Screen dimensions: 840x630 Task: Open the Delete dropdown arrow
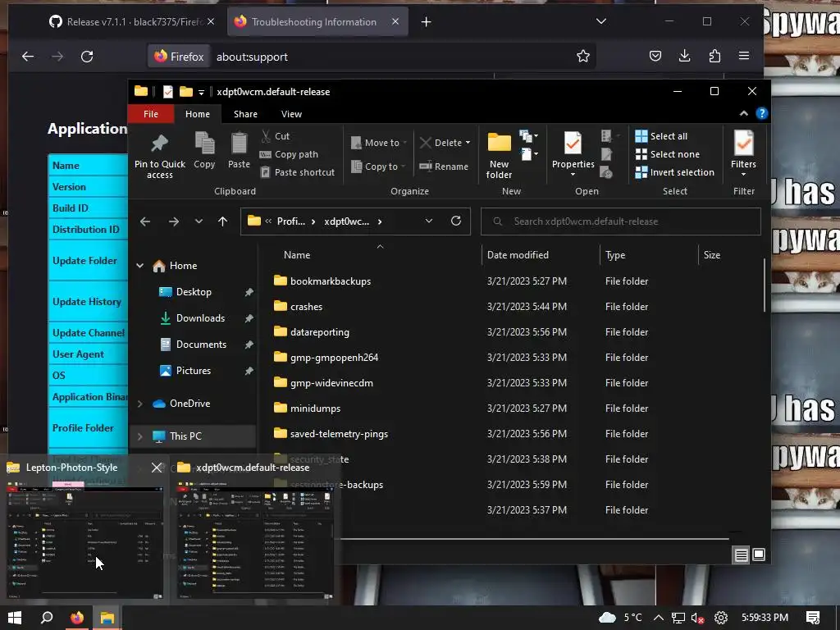(468, 143)
